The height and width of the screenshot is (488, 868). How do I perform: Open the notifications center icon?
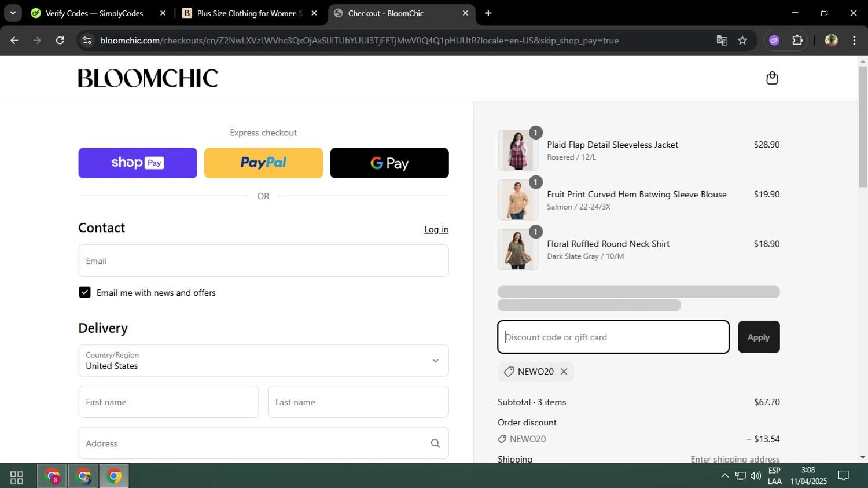click(844, 476)
